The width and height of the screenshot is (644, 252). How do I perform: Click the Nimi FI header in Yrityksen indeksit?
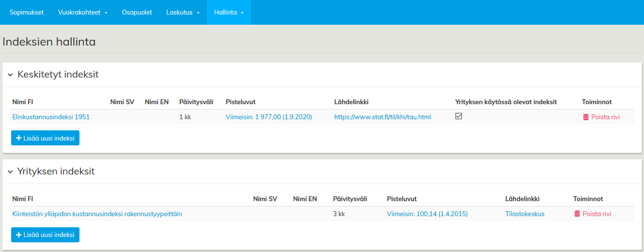point(22,199)
